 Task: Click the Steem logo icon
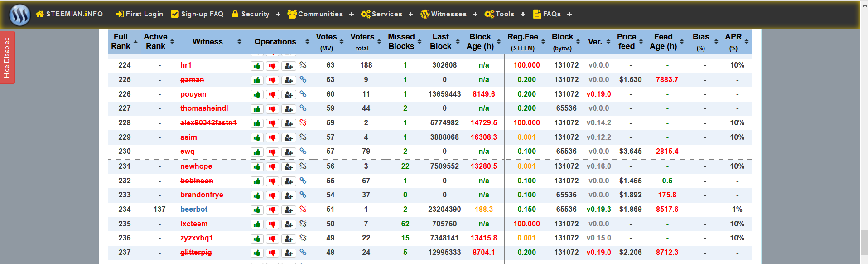[x=20, y=15]
